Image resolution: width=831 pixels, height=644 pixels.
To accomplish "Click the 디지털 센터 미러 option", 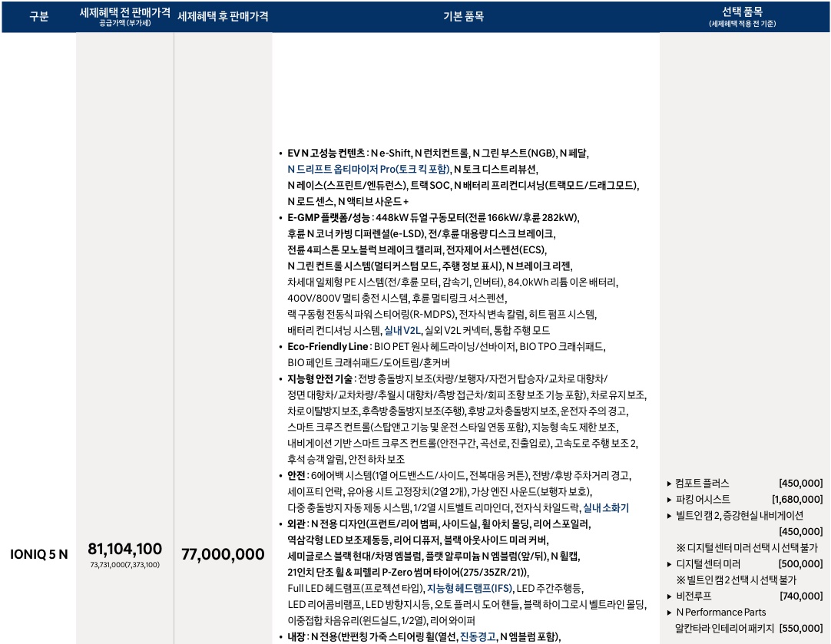I will click(x=708, y=564).
